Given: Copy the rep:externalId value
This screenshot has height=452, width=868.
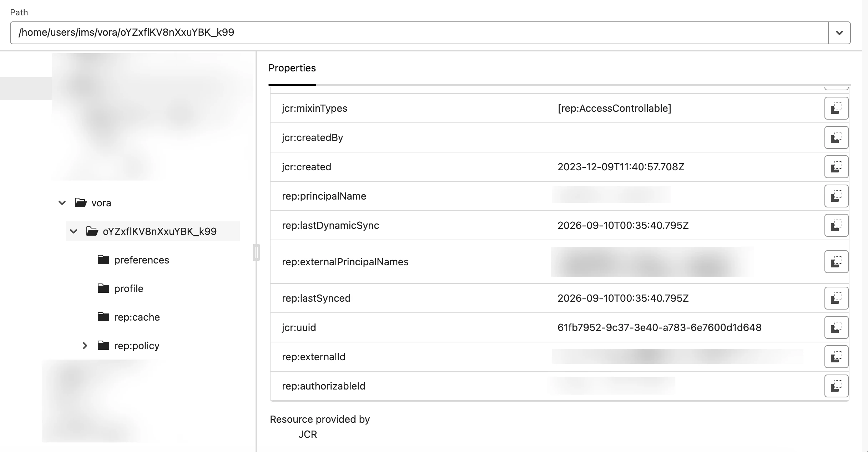Looking at the screenshot, I should point(836,357).
